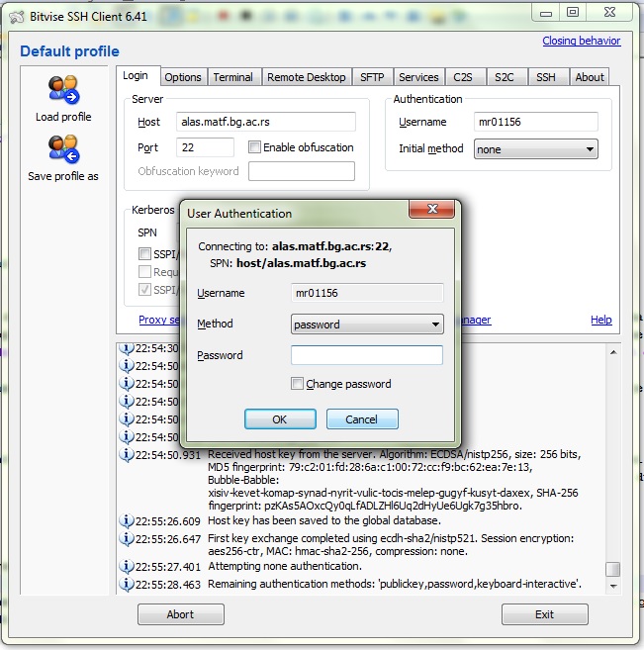
Task: Click the log scrollbar thumb
Action: pos(613,569)
